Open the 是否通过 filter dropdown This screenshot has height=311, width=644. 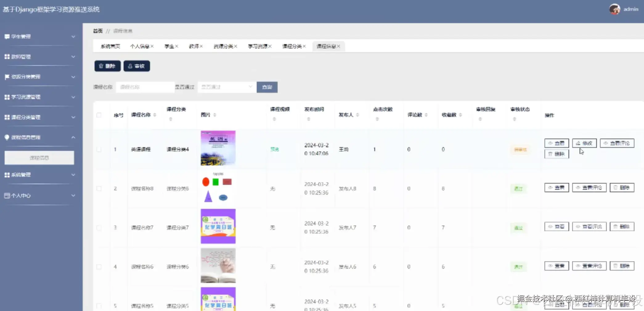[x=227, y=87]
